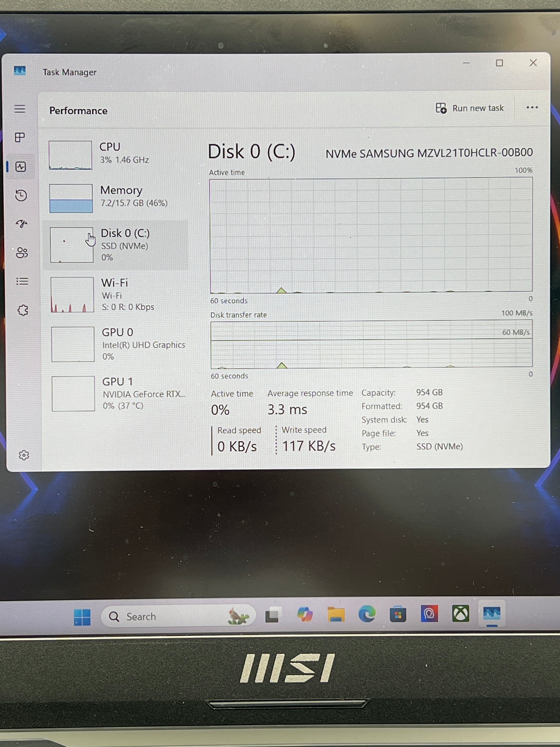560x747 pixels.
Task: Open the three-dot more options menu
Action: pyautogui.click(x=532, y=107)
